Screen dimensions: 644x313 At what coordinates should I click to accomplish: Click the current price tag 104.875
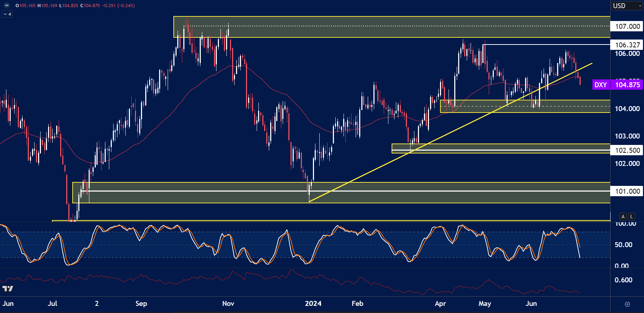(x=627, y=85)
